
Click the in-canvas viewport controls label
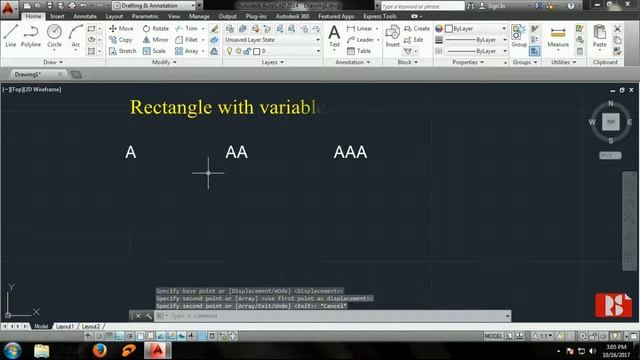click(32, 89)
